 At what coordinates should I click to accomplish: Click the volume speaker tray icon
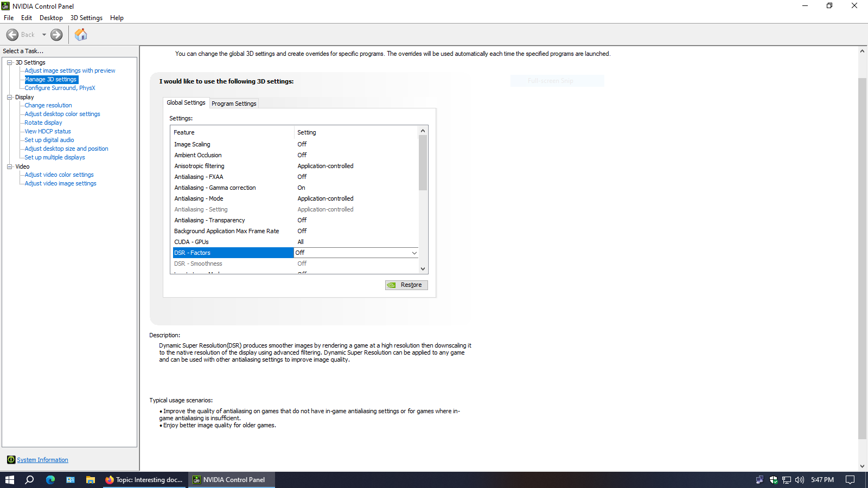click(799, 480)
